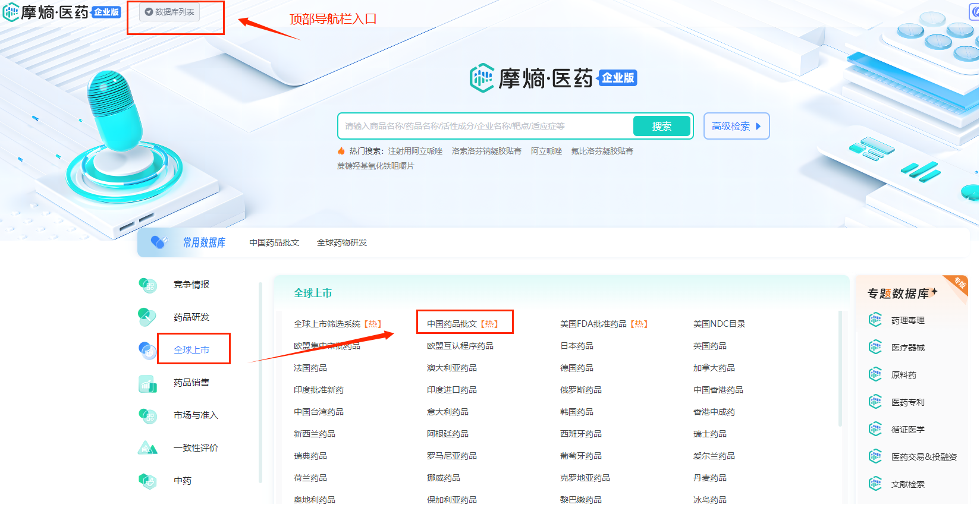
Task: Click the 全球上市 category icon
Action: tap(147, 350)
